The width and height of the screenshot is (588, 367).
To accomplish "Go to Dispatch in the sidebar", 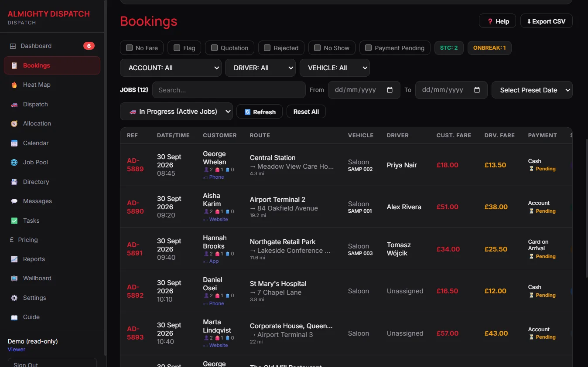I will pyautogui.click(x=52, y=104).
